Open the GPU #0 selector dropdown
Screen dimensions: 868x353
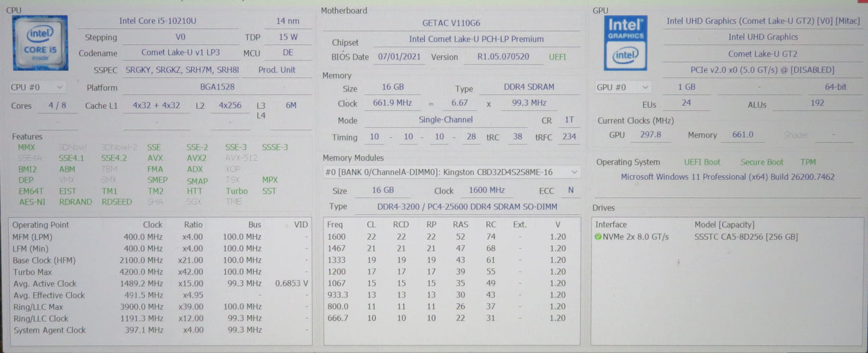[x=624, y=87]
